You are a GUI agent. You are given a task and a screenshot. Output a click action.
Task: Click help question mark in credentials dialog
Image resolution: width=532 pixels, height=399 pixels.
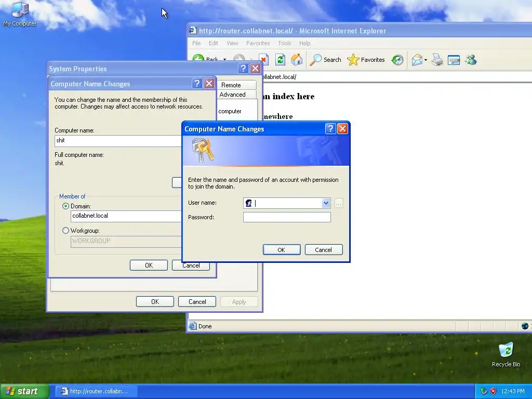[330, 129]
